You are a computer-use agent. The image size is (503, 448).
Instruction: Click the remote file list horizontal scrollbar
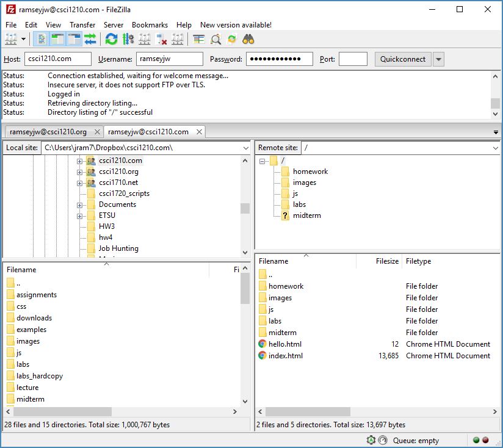click(377, 411)
